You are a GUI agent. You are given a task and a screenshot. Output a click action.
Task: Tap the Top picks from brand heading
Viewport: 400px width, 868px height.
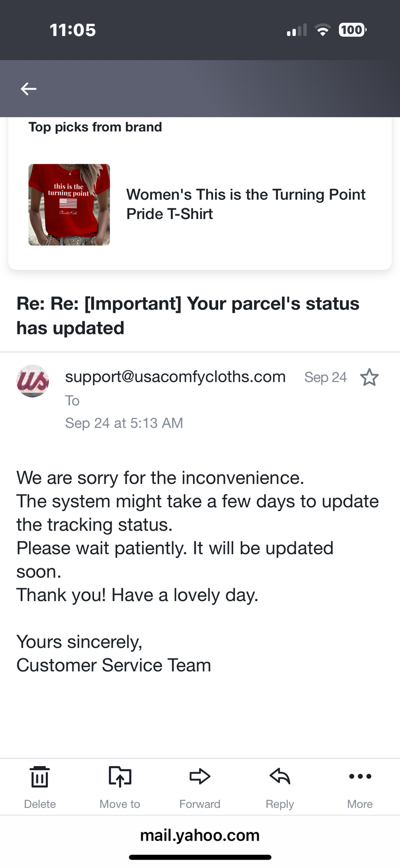(95, 127)
